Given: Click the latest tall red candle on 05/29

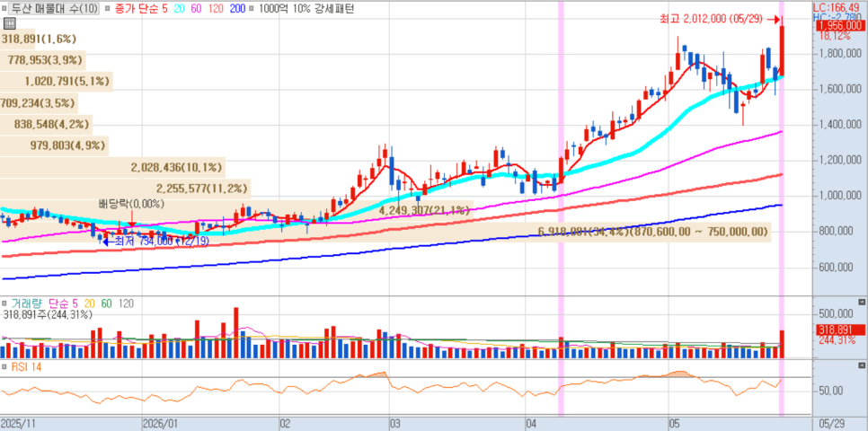Looking at the screenshot, I should click(x=783, y=50).
